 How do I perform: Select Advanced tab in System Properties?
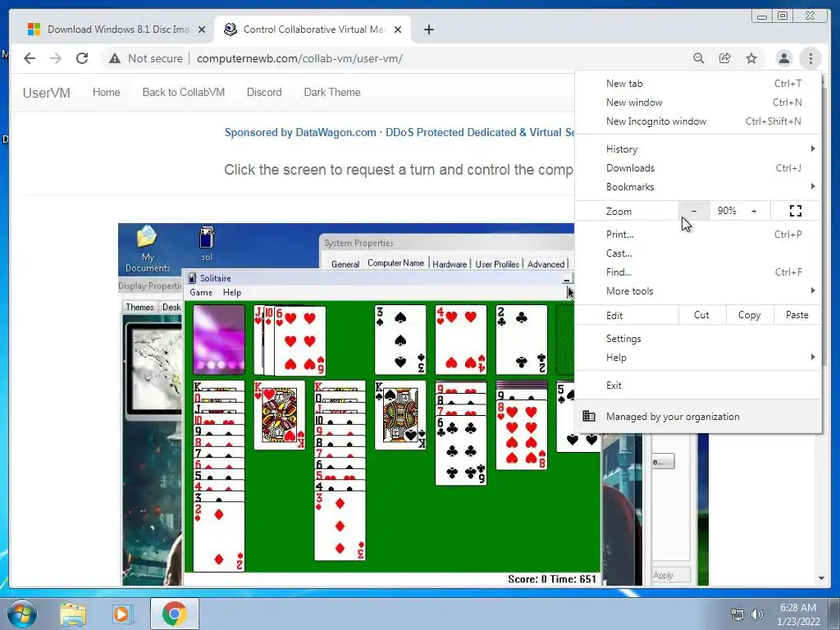pyautogui.click(x=546, y=264)
